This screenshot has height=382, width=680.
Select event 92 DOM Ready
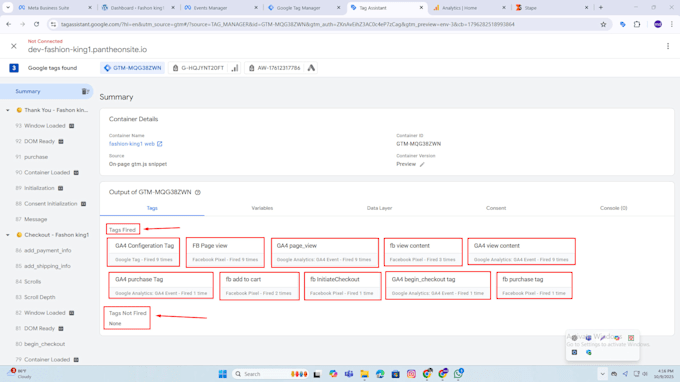click(x=39, y=141)
